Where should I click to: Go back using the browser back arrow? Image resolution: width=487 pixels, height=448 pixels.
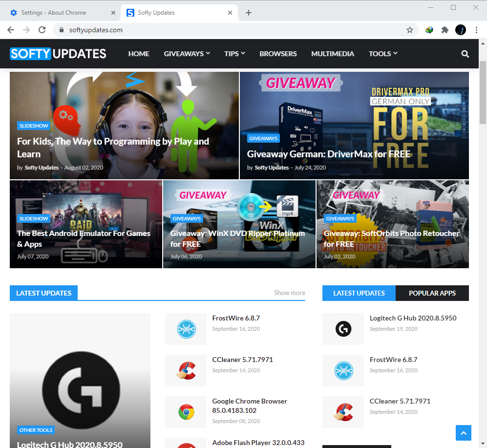(11, 30)
